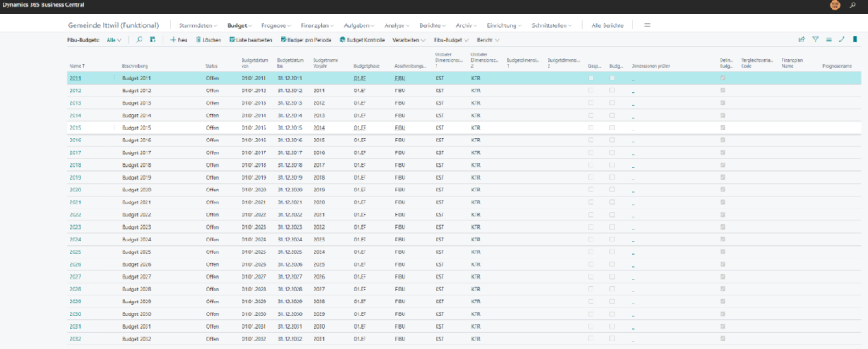The width and height of the screenshot is (868, 349).
Task: Switch the list layout view icon
Action: pos(828,40)
